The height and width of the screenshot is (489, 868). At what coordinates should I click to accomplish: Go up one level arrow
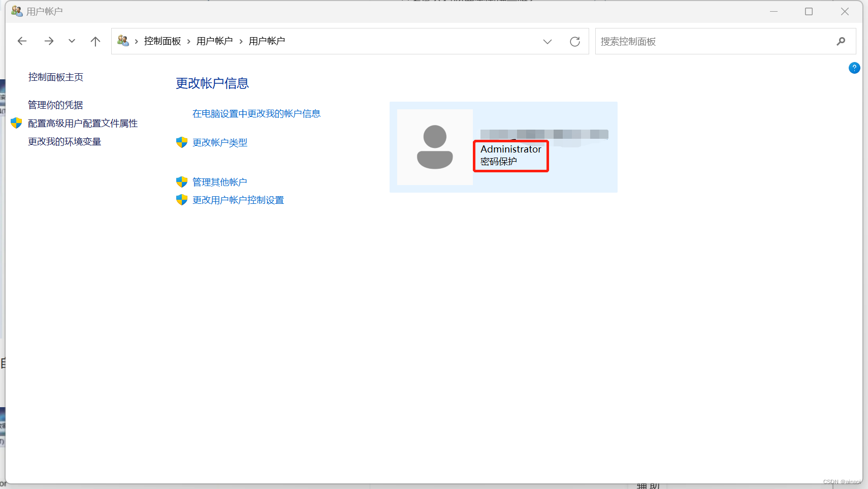(95, 41)
